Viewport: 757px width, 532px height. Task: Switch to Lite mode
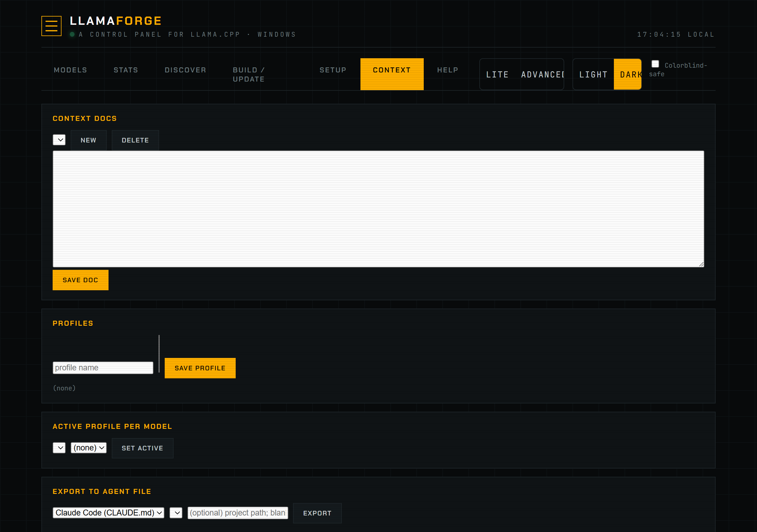(498, 74)
